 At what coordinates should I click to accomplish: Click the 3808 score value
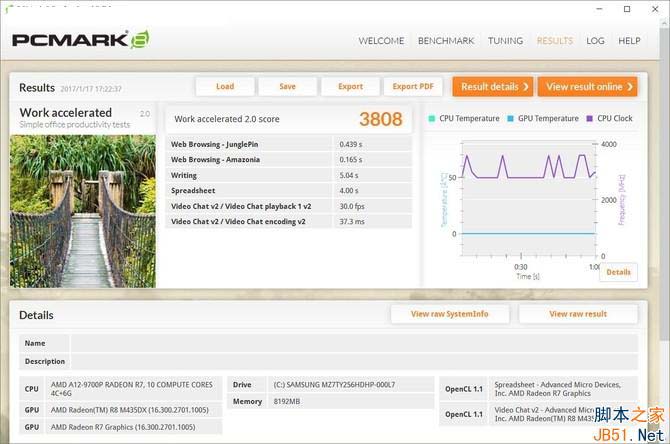(380, 119)
